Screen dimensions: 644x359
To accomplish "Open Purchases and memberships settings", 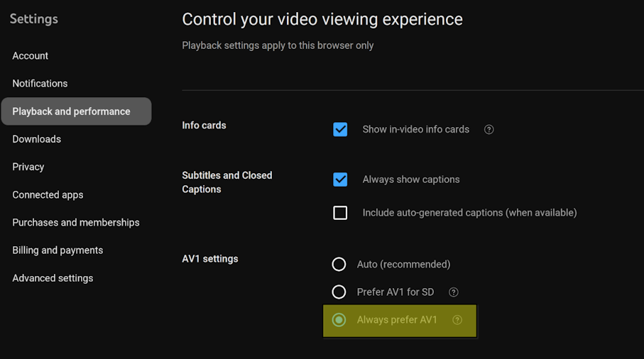I will [76, 223].
